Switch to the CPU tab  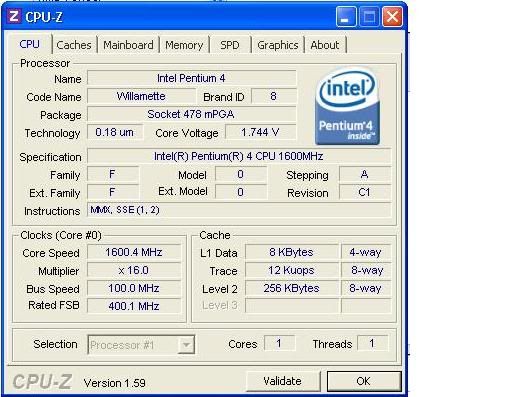click(x=30, y=44)
